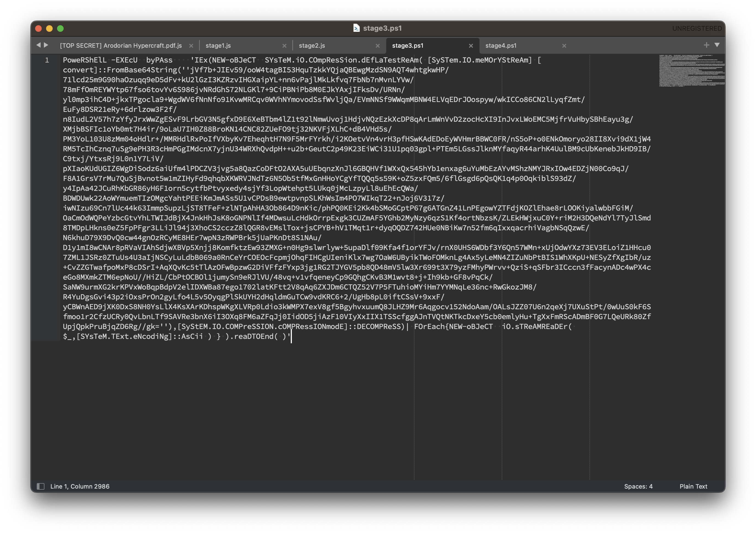Click the minimap code preview
This screenshot has width=756, height=533.
point(692,71)
